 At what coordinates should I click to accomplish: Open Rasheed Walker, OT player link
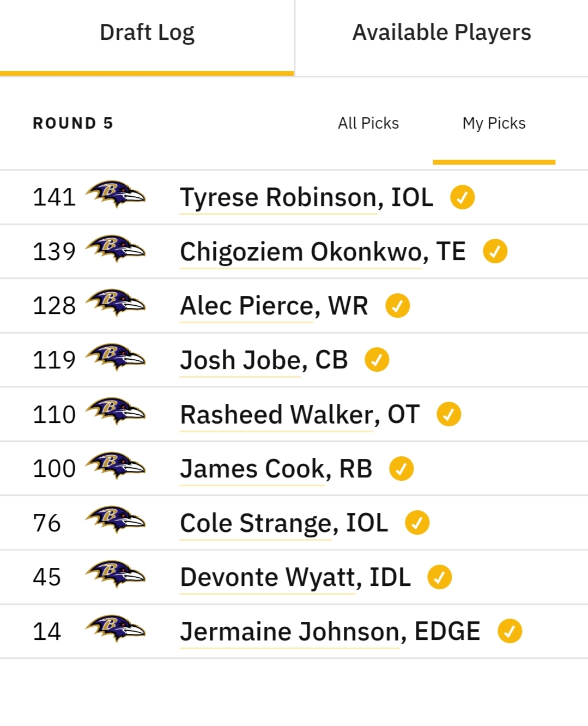(x=300, y=415)
